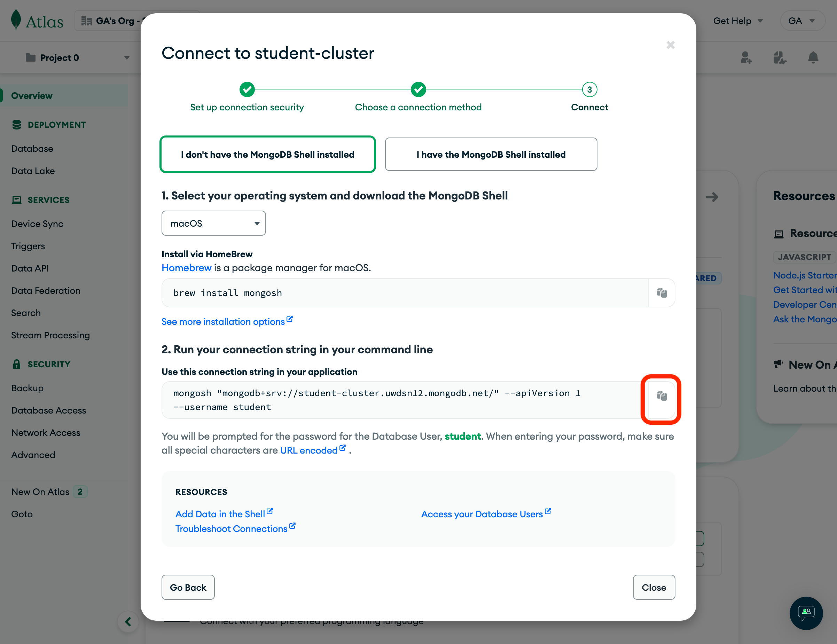Open Database Access in the sidebar
This screenshot has height=644, width=837.
[x=49, y=410]
